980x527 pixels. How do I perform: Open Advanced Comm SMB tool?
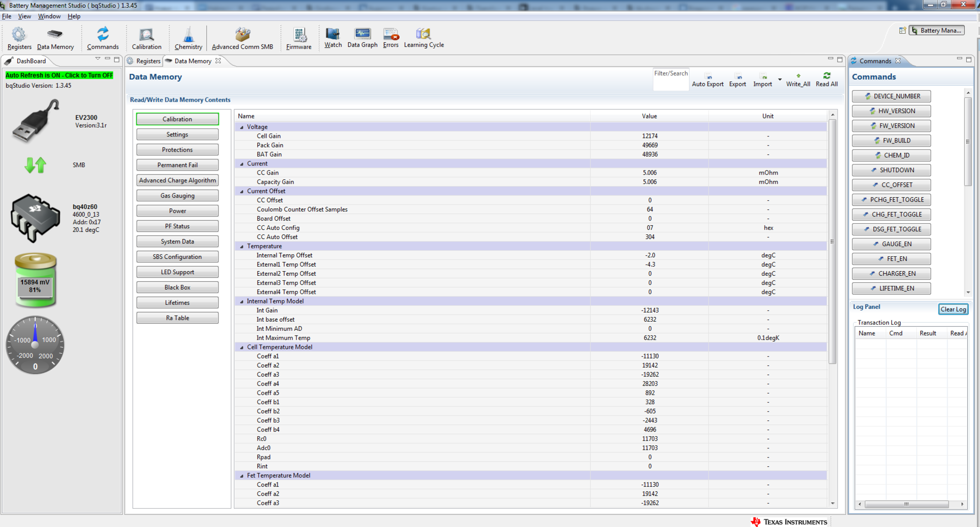242,35
